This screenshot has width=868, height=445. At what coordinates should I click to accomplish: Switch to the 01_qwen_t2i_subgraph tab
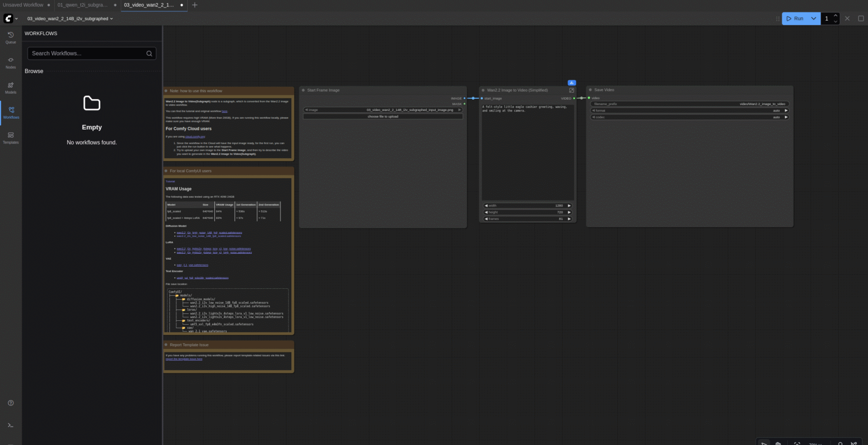click(x=82, y=5)
